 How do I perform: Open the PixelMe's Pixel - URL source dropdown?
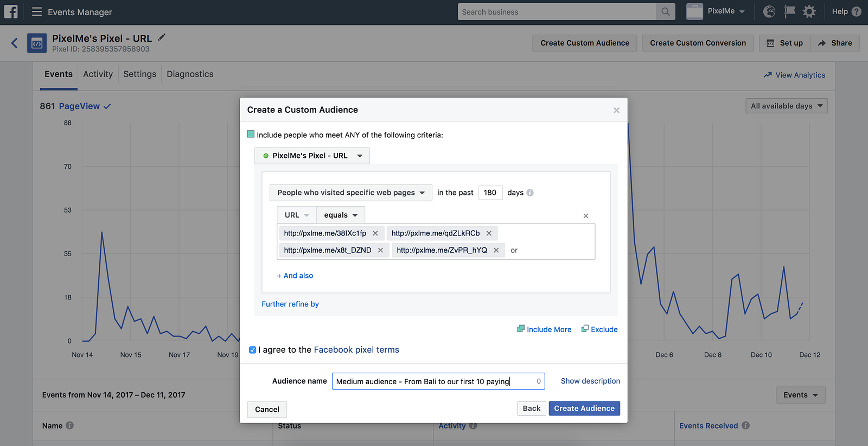312,156
